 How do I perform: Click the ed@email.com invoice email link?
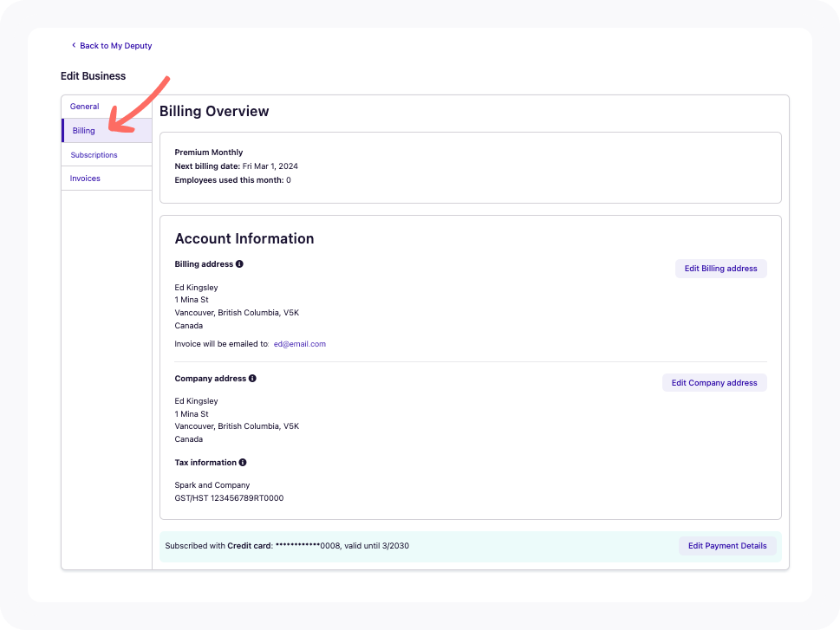(299, 344)
